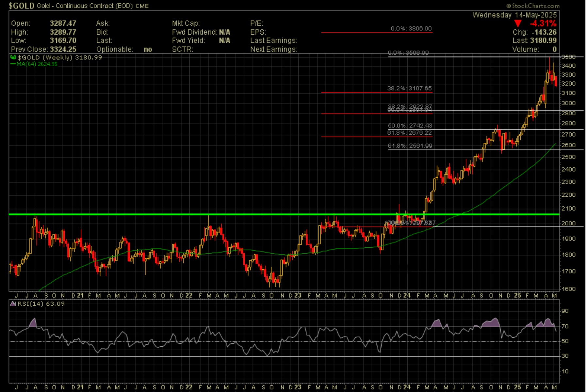Screen dimensions: 586x392
Task: Click the green MA(64) legend line marker
Action: coord(13,64)
